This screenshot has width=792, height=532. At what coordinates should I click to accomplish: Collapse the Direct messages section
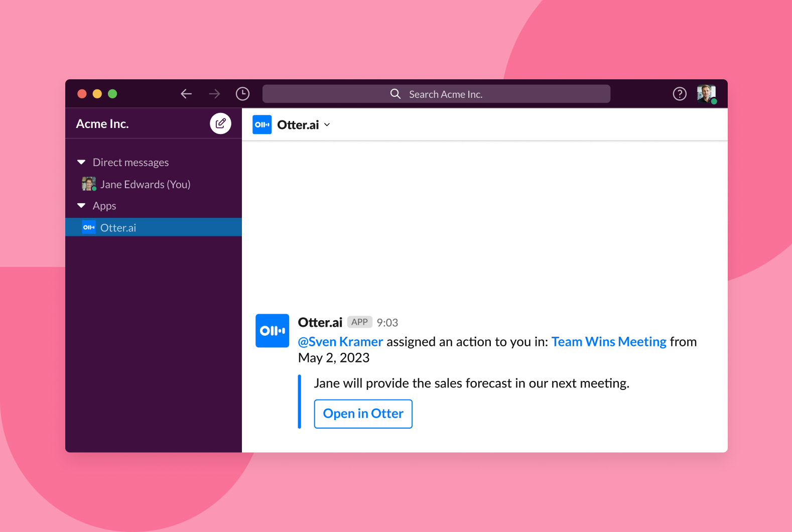coord(81,162)
